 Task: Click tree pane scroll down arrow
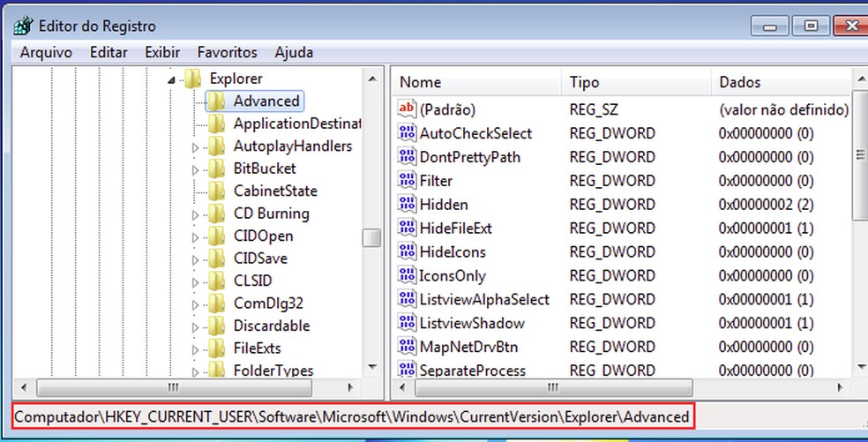372,367
